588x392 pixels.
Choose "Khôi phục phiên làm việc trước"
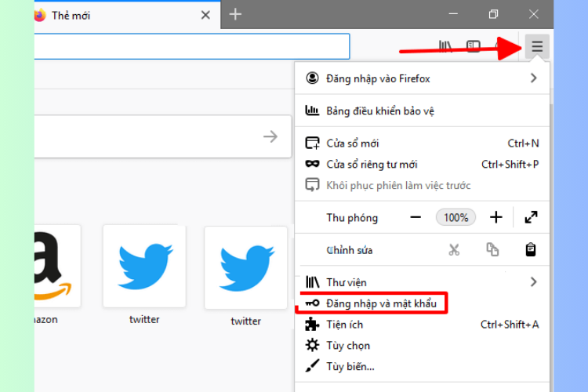point(422,185)
